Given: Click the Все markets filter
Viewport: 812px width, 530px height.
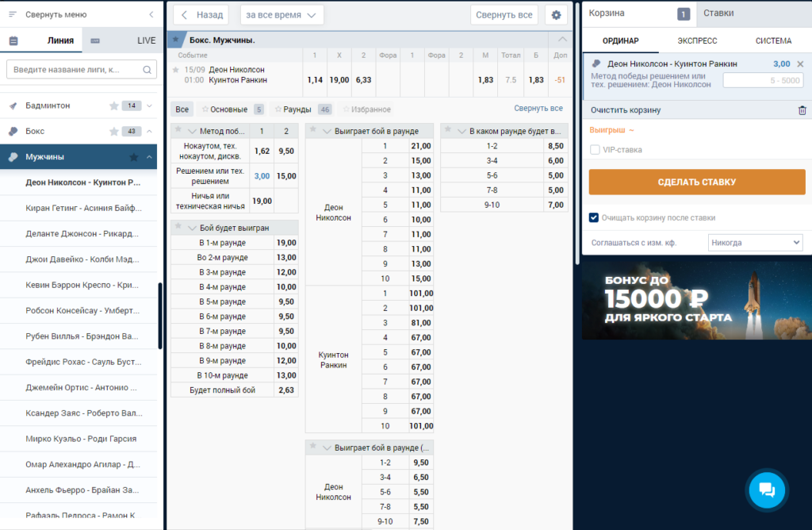Looking at the screenshot, I should click(x=182, y=109).
